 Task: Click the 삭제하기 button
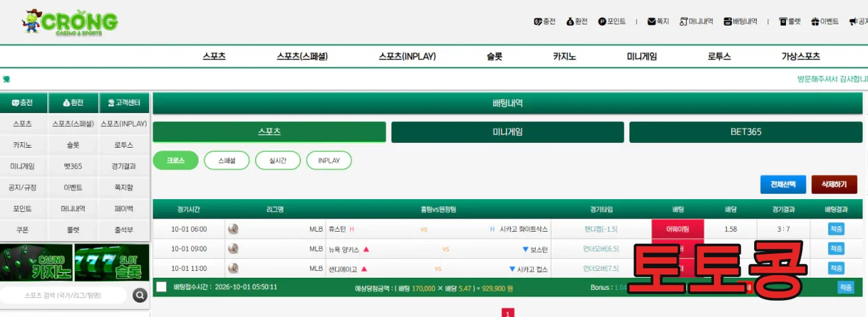pyautogui.click(x=834, y=184)
